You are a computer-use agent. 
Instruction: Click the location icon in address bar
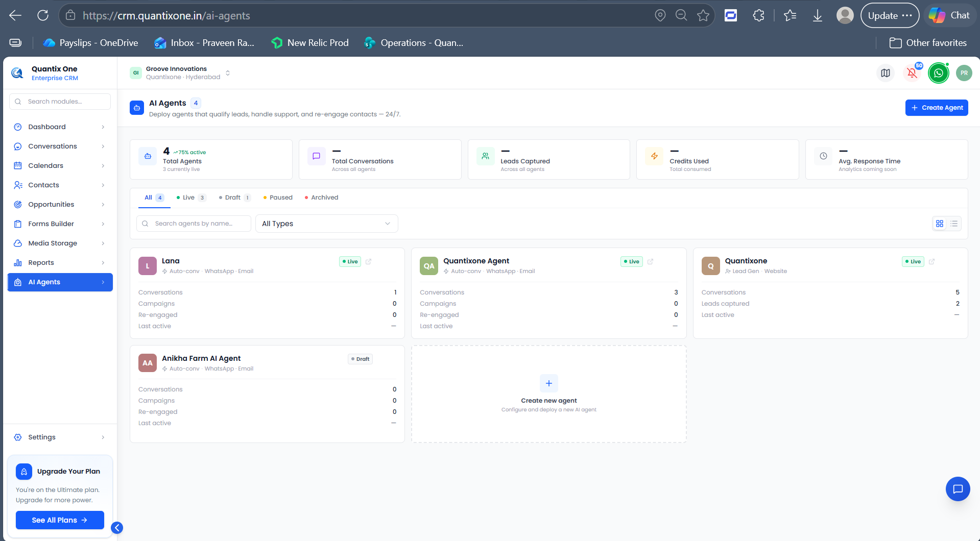coord(660,15)
